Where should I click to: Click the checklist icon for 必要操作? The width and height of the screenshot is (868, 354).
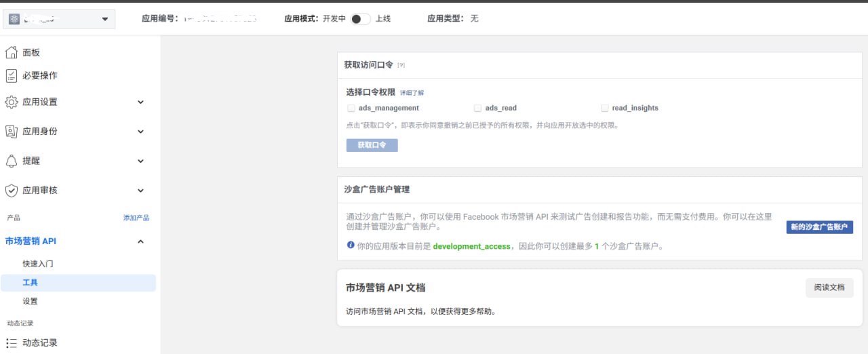click(x=12, y=76)
